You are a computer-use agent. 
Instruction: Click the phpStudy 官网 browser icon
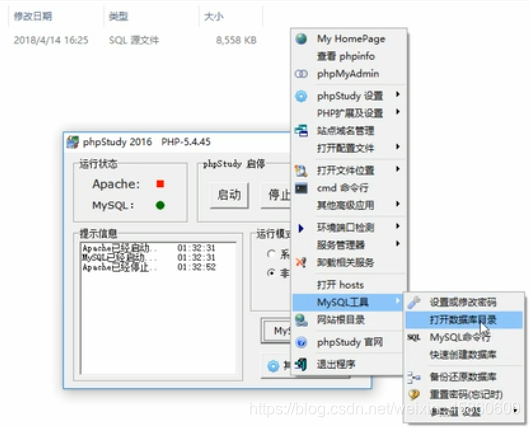click(301, 342)
